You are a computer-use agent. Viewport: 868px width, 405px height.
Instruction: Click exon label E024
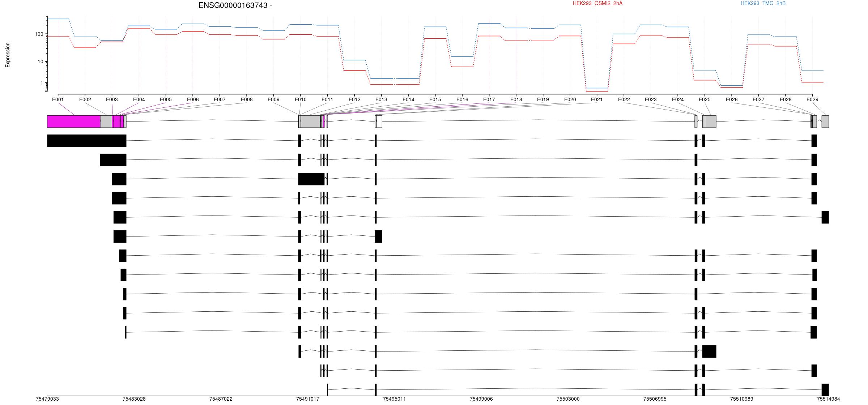tap(678, 99)
